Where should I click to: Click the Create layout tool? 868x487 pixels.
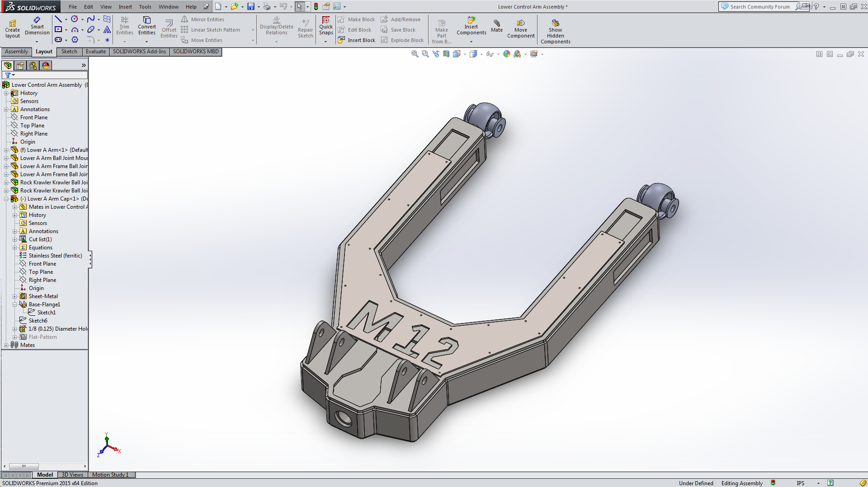12,29
